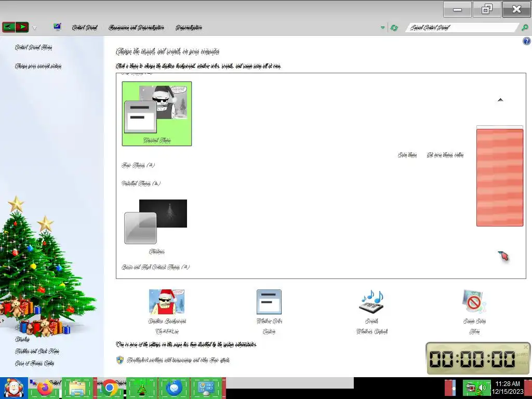Go to Control Panel Home
The width and height of the screenshot is (532, 399).
34,47
